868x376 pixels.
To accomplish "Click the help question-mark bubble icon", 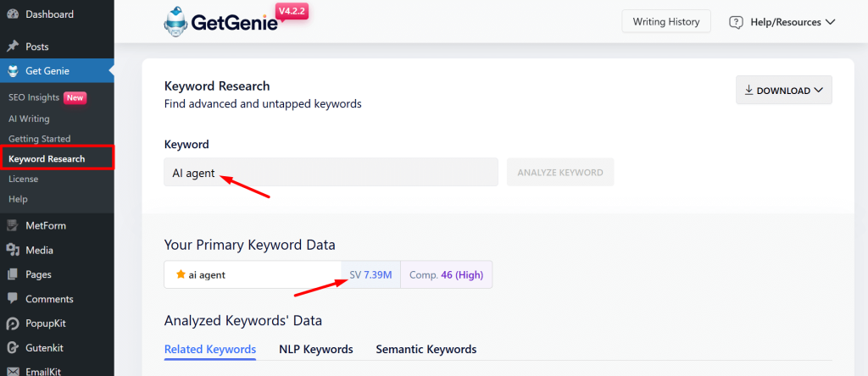I will (736, 23).
